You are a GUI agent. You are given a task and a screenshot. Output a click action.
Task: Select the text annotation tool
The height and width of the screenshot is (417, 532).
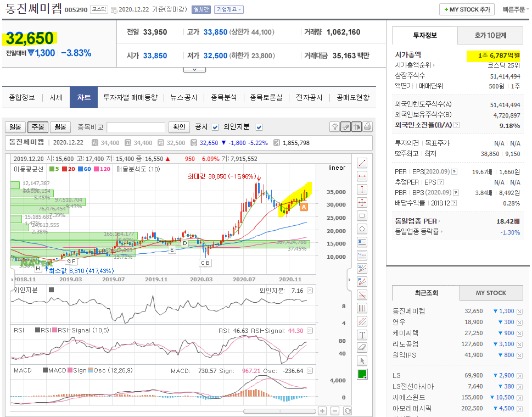362,335
